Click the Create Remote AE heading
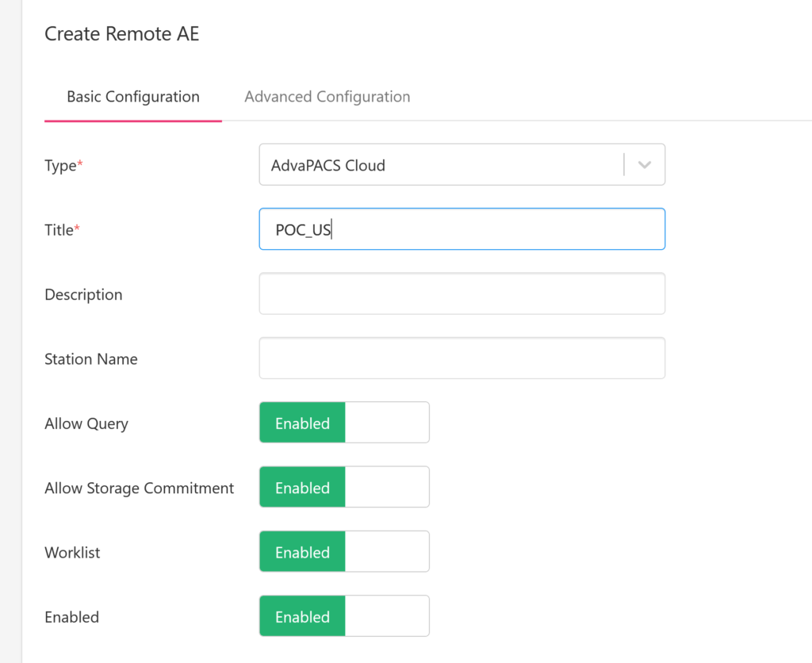This screenshot has width=812, height=663. point(121,34)
